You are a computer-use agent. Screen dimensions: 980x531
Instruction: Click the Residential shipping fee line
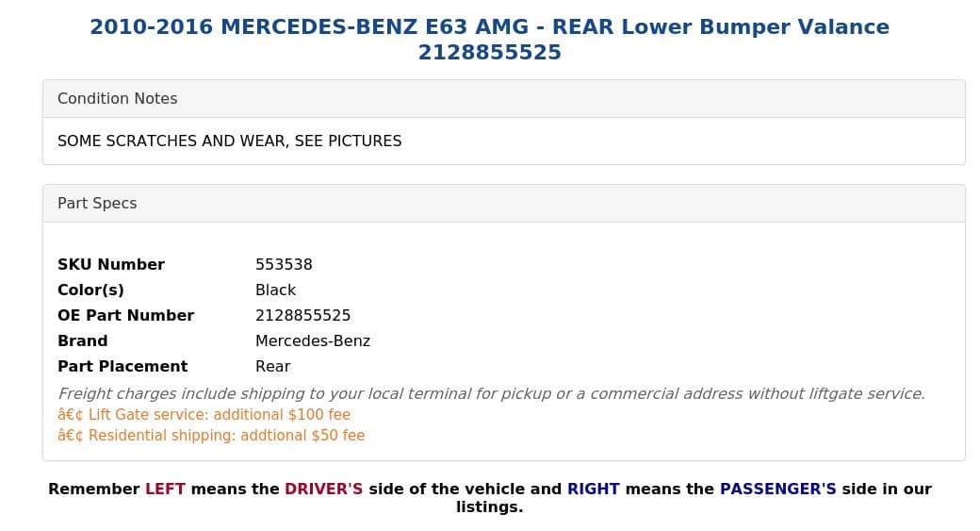click(x=211, y=435)
